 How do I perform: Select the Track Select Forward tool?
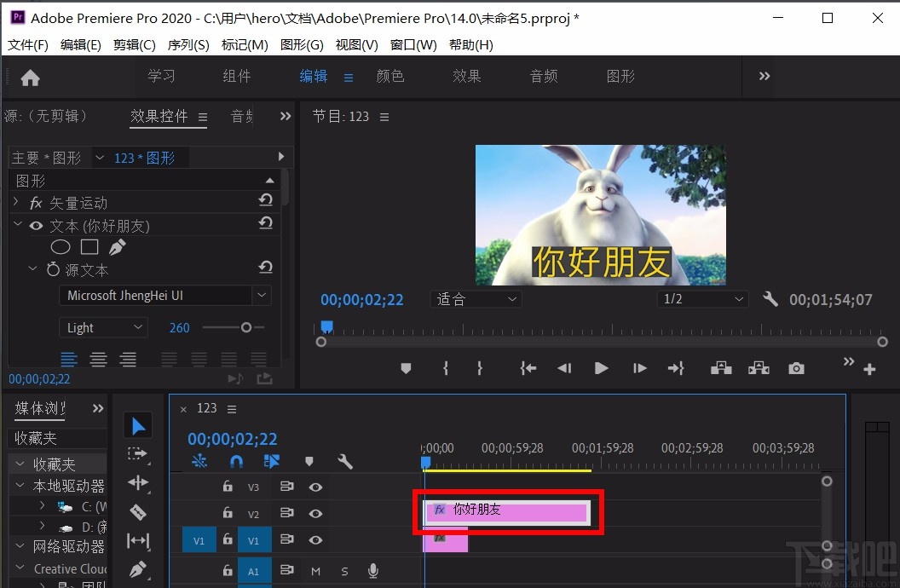tap(138, 453)
